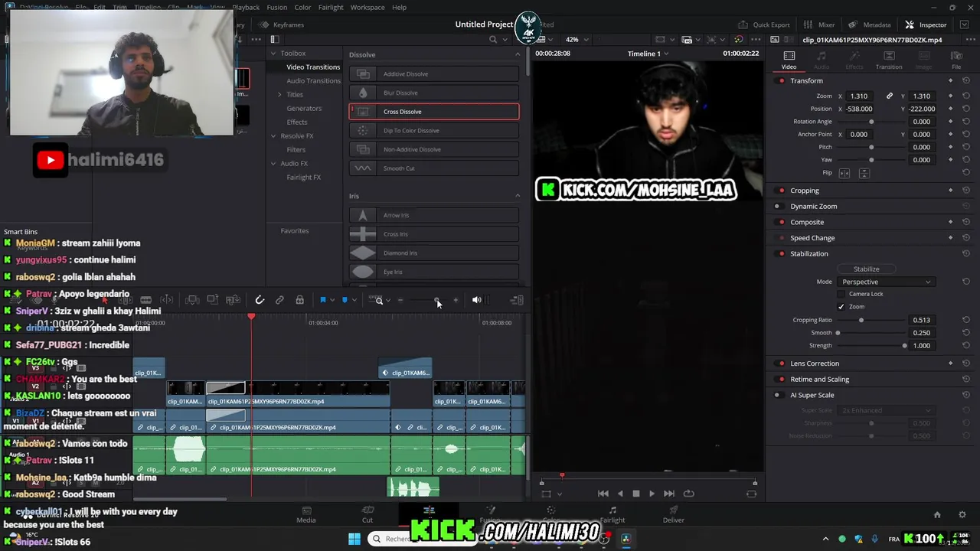Click the timeline zoom-in plus icon

click(456, 300)
